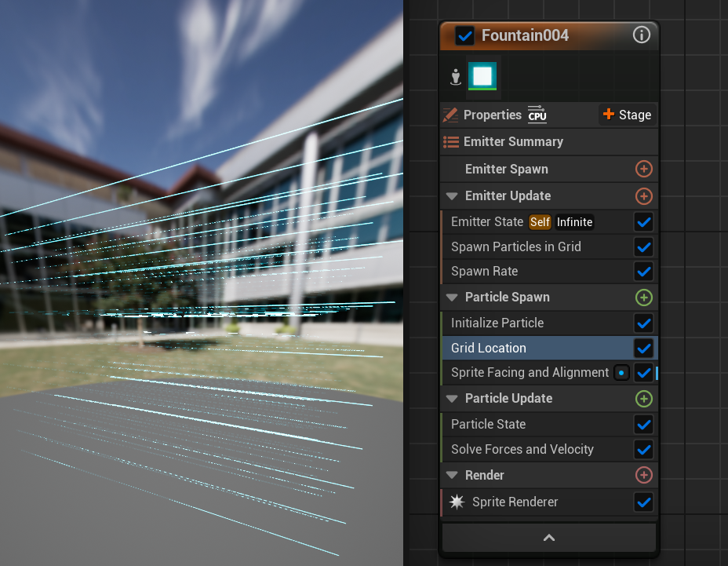Select the Grid Location module
The height and width of the screenshot is (566, 728).
(x=549, y=348)
